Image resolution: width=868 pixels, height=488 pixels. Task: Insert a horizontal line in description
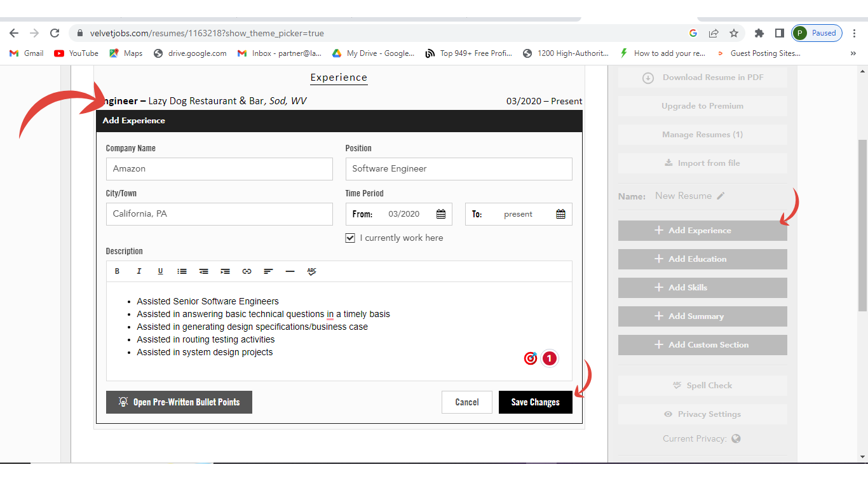(290, 271)
